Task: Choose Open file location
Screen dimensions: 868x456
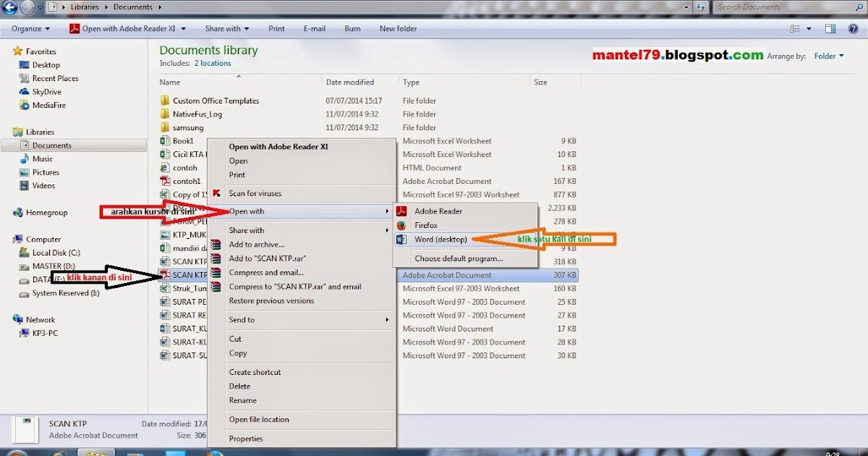Action: click(259, 419)
